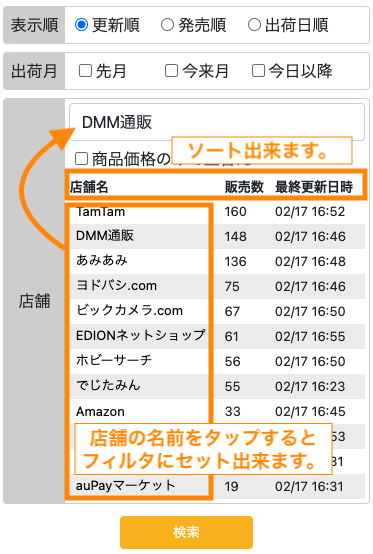Select the 出荷日順 radio button
373x554 pixels.
click(x=254, y=25)
